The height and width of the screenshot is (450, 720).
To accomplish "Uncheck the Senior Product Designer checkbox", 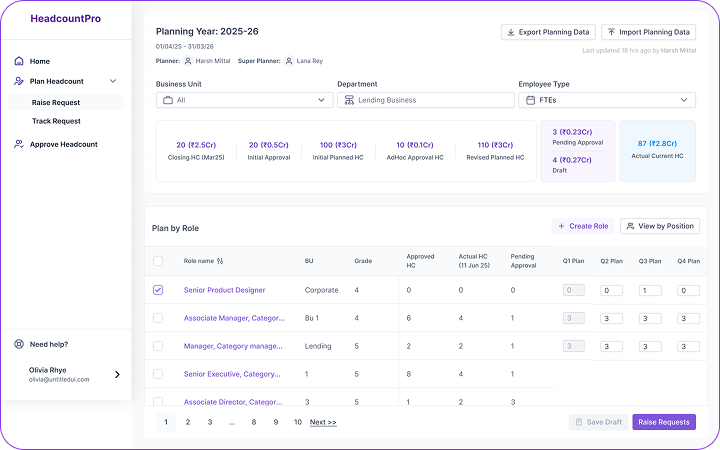I will point(158,290).
